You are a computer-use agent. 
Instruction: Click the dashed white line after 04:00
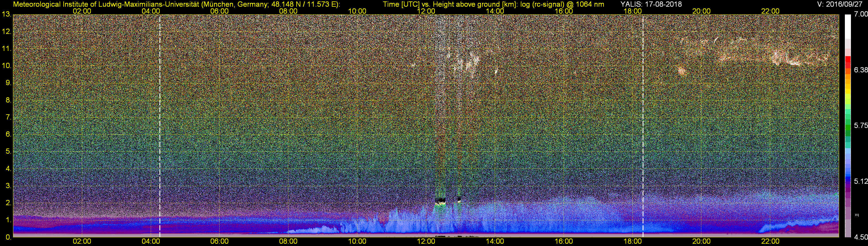click(x=160, y=126)
